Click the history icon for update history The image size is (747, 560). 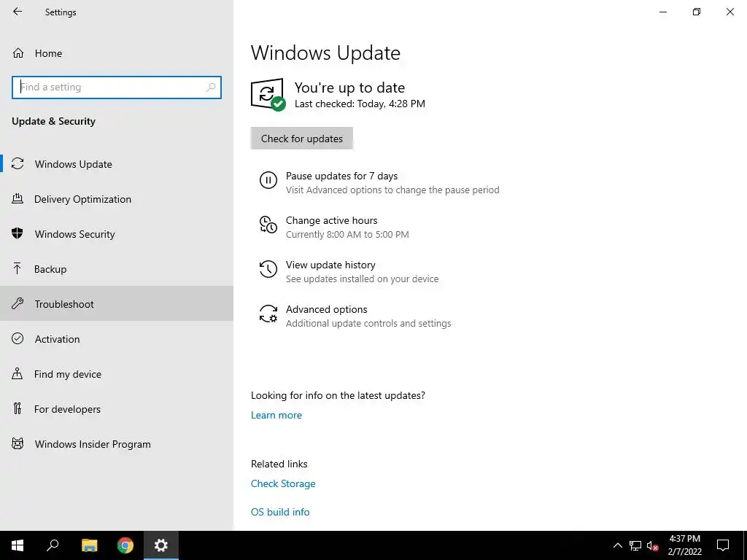coord(268,269)
